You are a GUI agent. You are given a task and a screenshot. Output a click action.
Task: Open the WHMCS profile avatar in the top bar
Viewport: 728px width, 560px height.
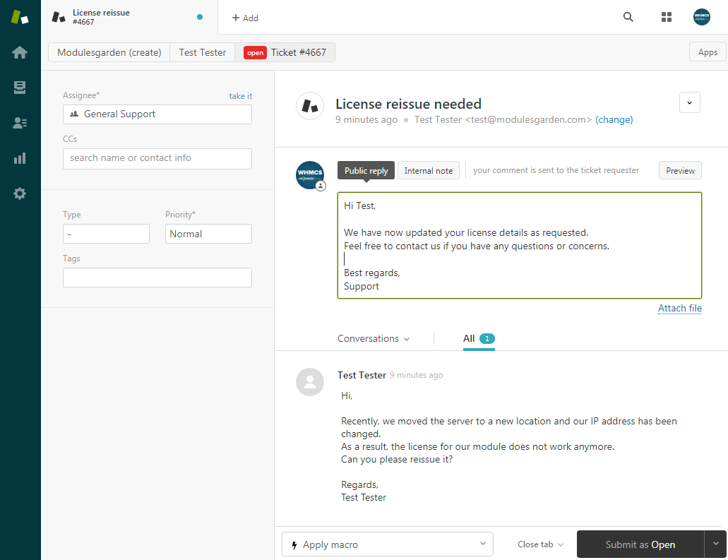702,17
